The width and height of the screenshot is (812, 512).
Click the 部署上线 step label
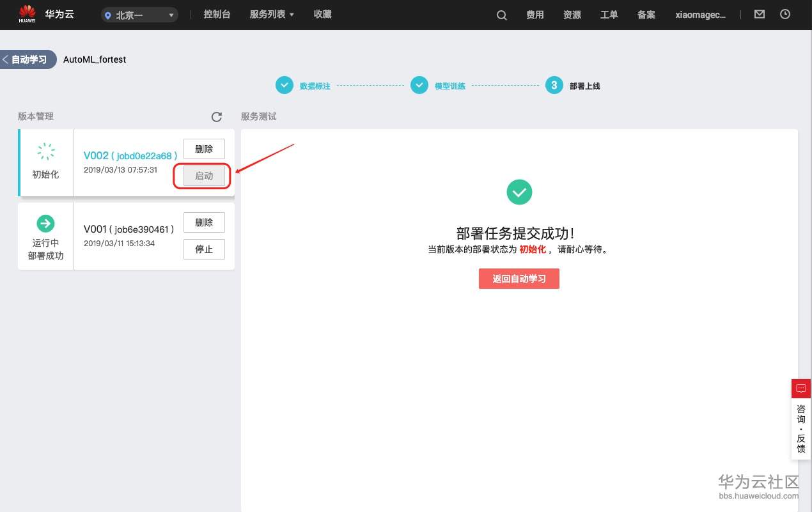[x=585, y=86]
